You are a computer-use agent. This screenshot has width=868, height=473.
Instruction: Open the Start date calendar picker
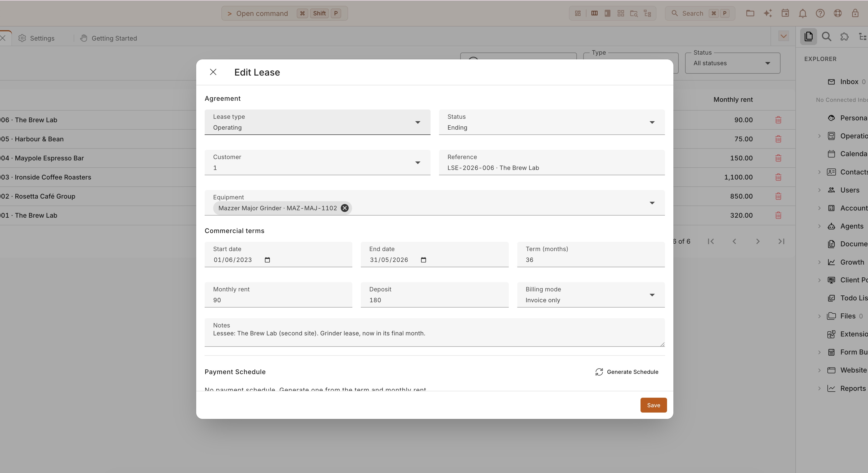point(267,260)
